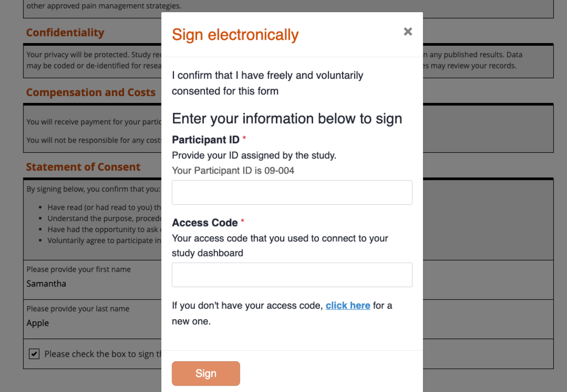
Task: Toggle the check-the-box-to-sign checkbox
Action: (34, 354)
